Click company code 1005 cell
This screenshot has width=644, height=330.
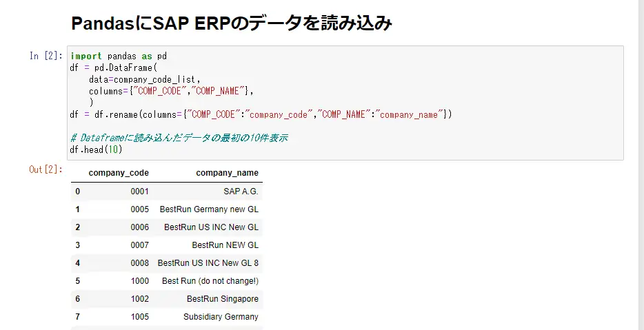[140, 317]
